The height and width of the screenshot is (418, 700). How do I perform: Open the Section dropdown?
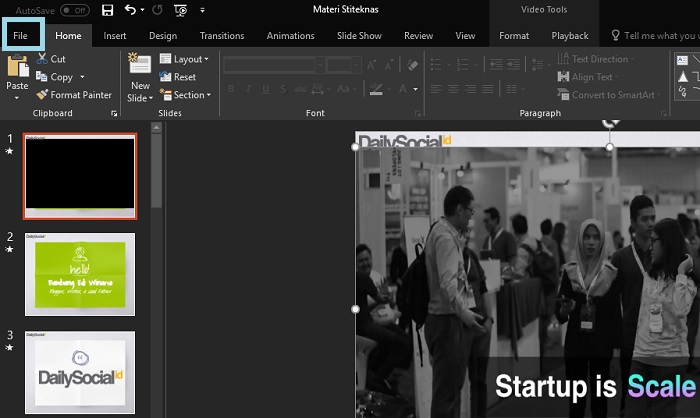[185, 95]
